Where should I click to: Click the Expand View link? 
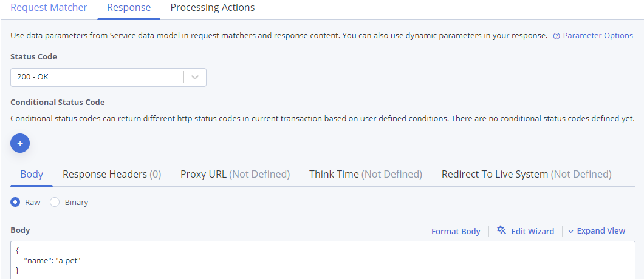(x=601, y=231)
